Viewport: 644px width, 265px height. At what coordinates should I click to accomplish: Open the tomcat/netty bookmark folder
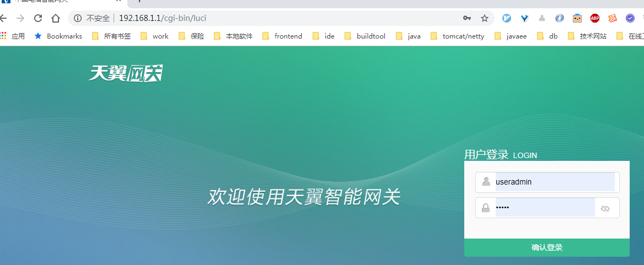[458, 36]
